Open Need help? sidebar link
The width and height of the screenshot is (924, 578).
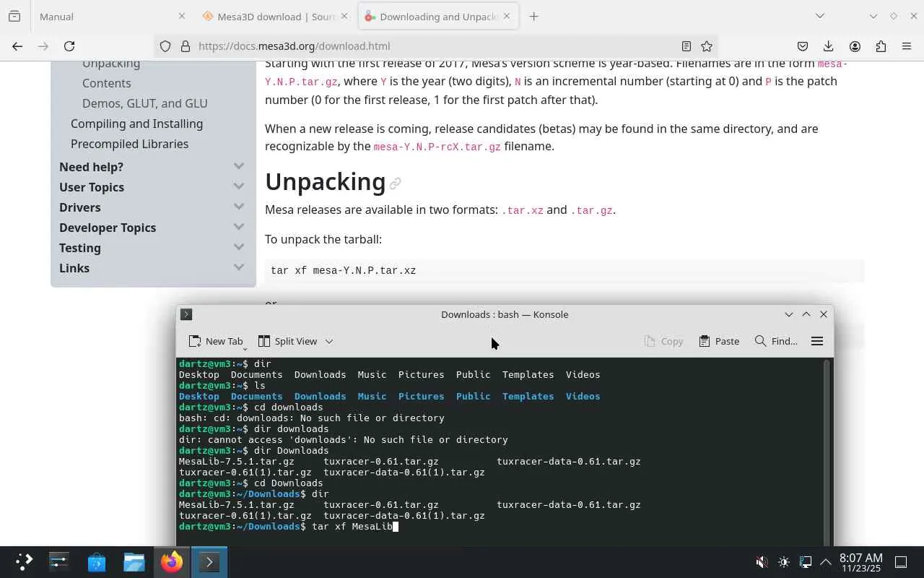point(91,167)
